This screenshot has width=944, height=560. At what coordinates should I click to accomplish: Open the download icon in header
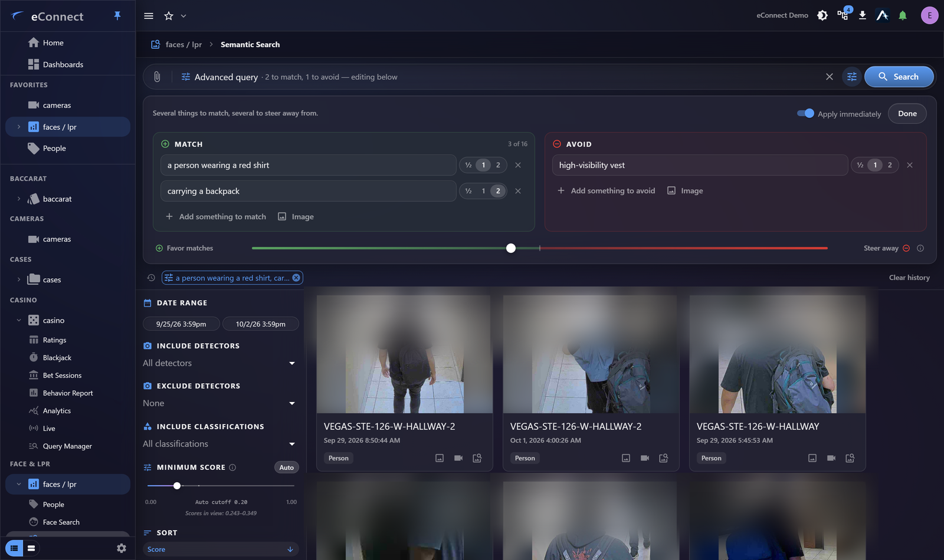(x=863, y=15)
